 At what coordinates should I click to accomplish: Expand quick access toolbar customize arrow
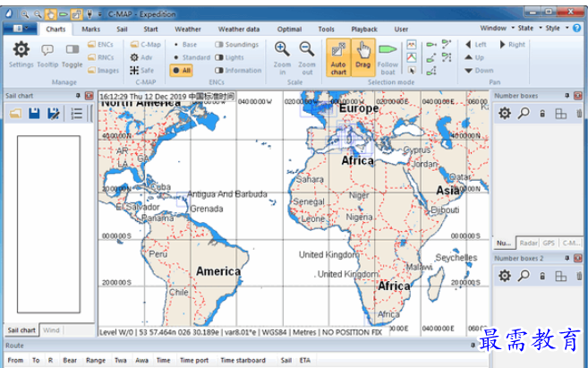[x=99, y=14]
